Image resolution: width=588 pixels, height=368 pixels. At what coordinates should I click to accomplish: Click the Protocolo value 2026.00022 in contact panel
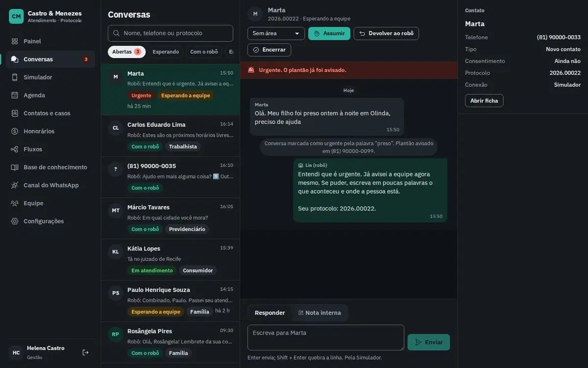[565, 73]
